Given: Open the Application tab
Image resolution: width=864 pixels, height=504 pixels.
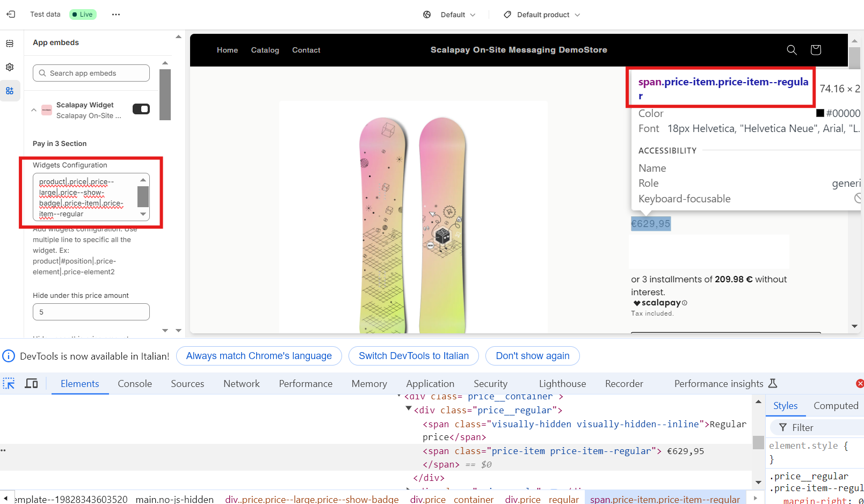Looking at the screenshot, I should pyautogui.click(x=430, y=383).
